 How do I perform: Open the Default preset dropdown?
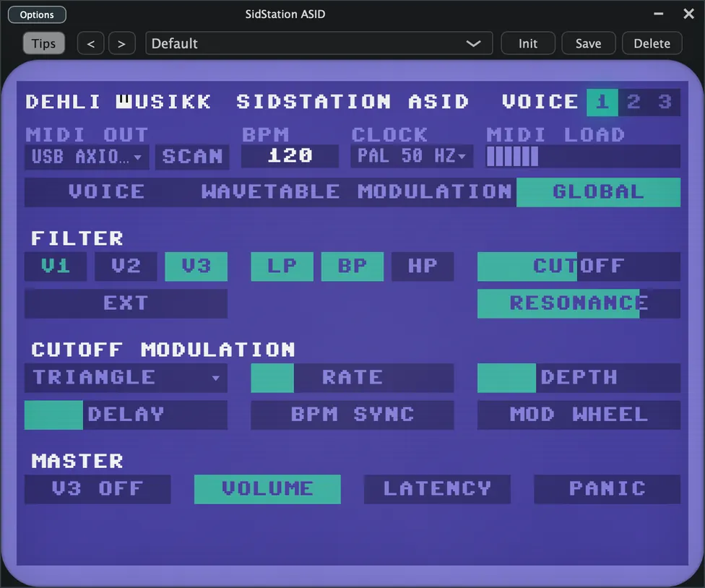point(319,43)
